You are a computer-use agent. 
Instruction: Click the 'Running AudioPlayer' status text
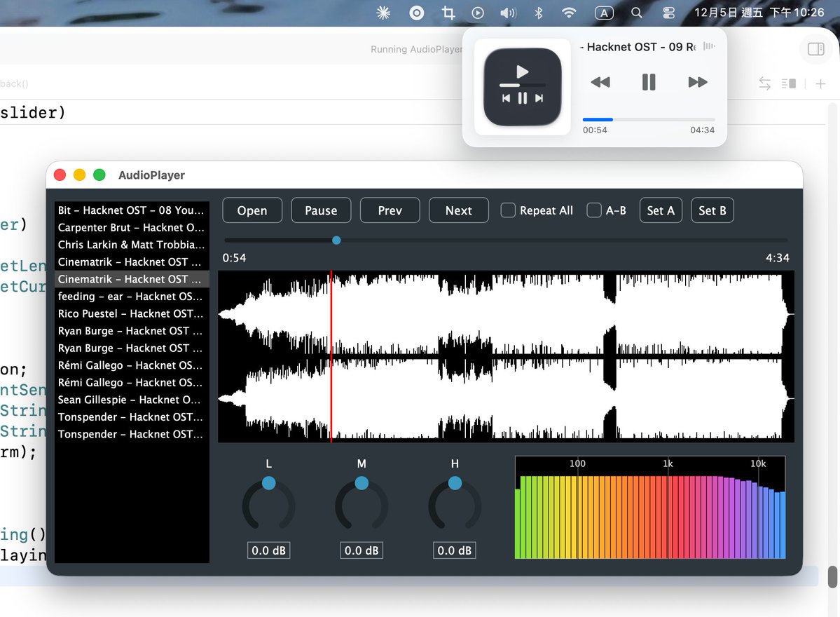(416, 49)
